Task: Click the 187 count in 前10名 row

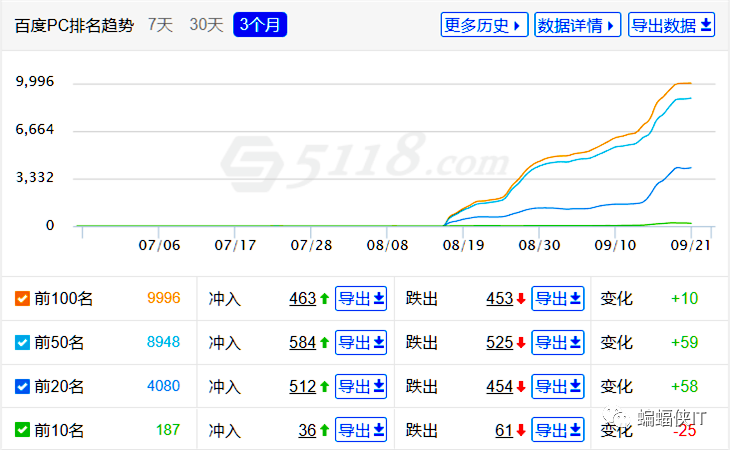Action: point(168,430)
